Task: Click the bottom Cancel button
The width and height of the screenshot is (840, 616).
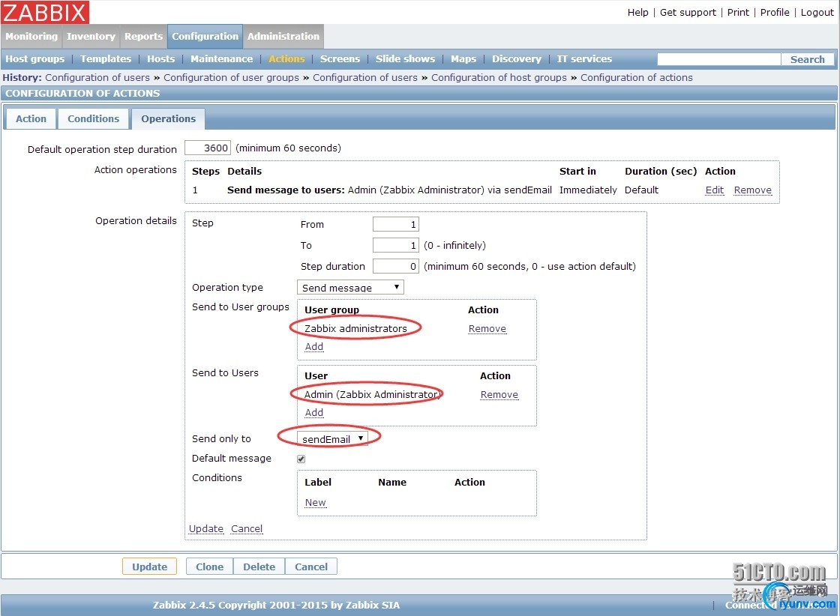Action: (310, 567)
